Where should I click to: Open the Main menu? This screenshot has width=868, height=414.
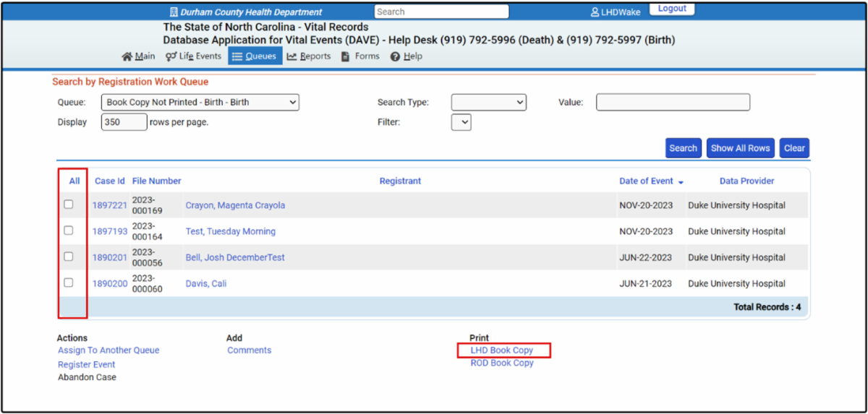pyautogui.click(x=138, y=56)
